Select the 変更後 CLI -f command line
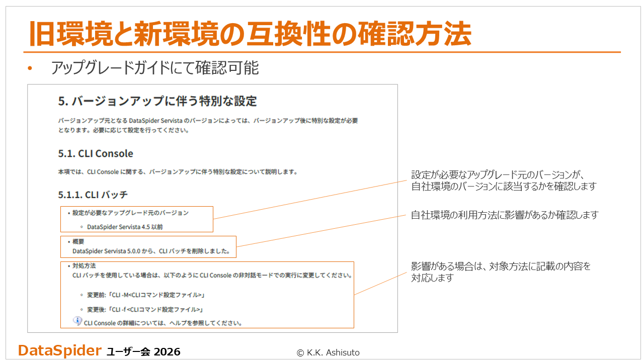Screen dimensions: 644x362 tap(145, 310)
